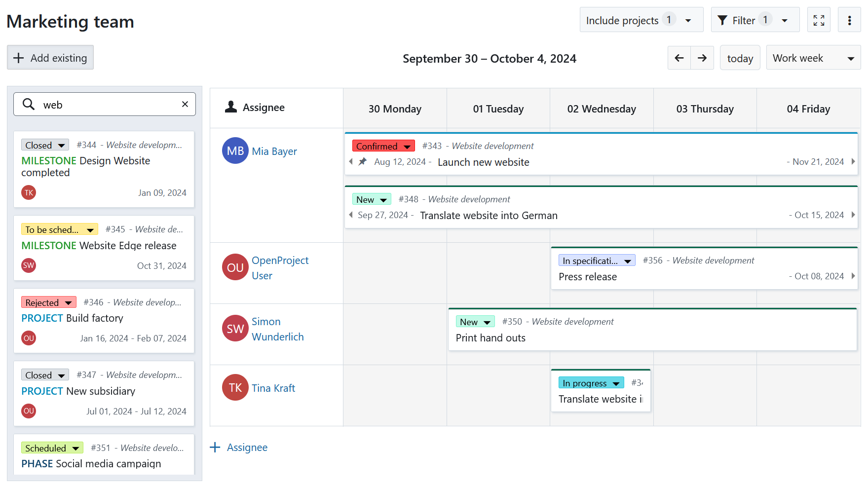Viewport: 868px width, 486px height.
Task: Click the Assignee person icon in the header
Action: [x=230, y=107]
